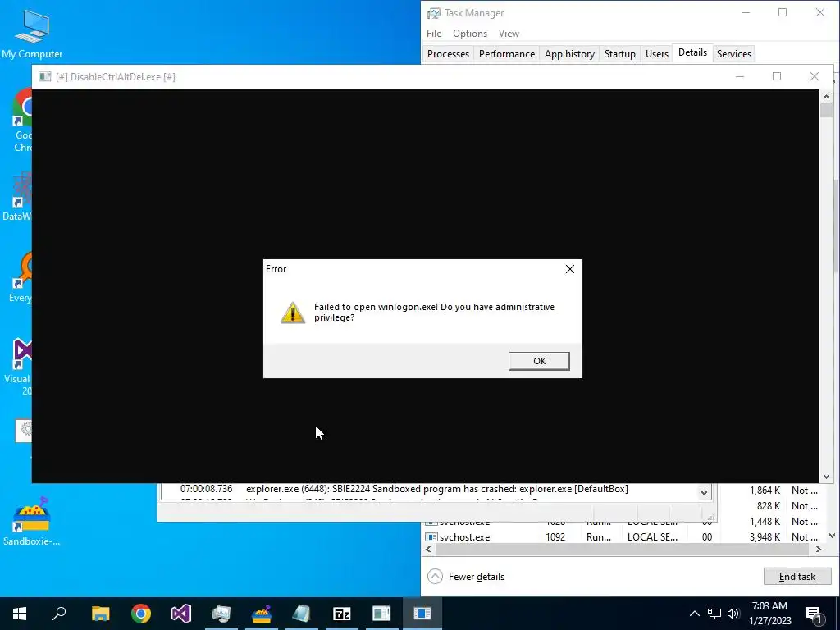Open the Windows Start menu
This screenshot has width=840, height=630.
[x=20, y=614]
